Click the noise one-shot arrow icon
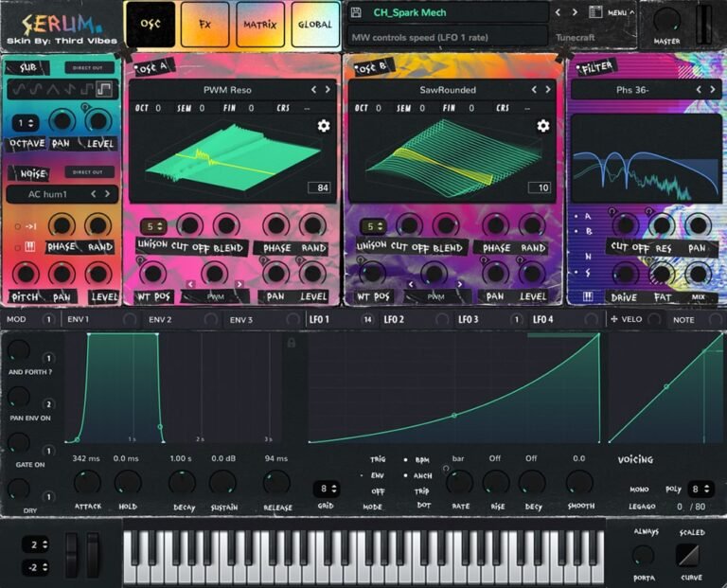Image resolution: width=727 pixels, height=588 pixels. 31,226
